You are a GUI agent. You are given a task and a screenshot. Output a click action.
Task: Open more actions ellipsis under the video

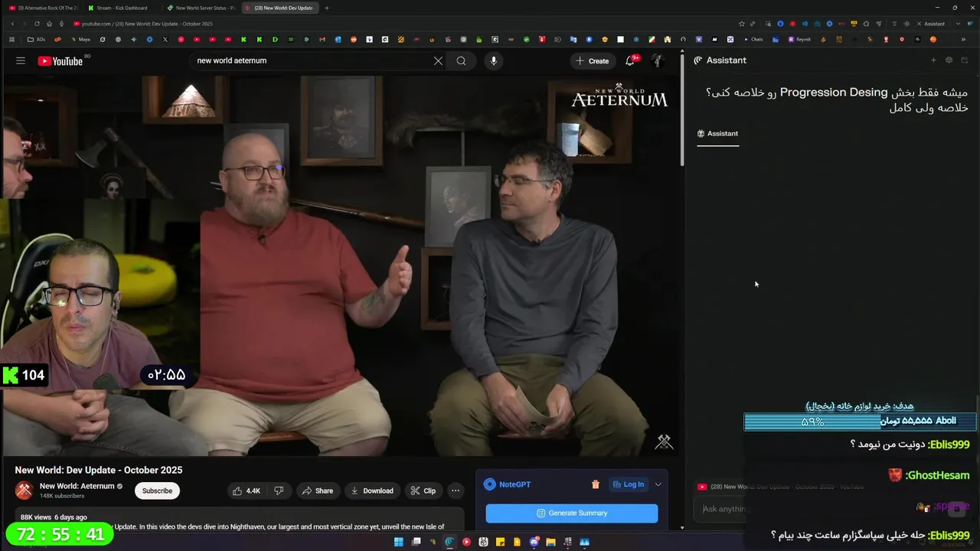pyautogui.click(x=456, y=491)
